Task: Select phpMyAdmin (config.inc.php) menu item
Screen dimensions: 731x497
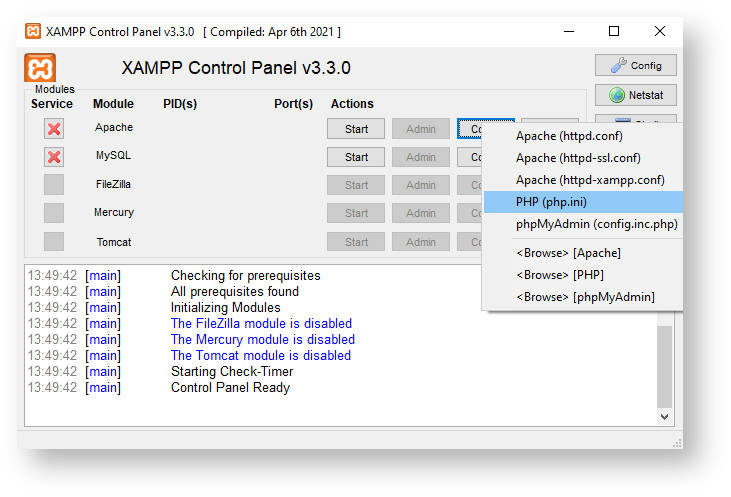Action: coord(596,224)
